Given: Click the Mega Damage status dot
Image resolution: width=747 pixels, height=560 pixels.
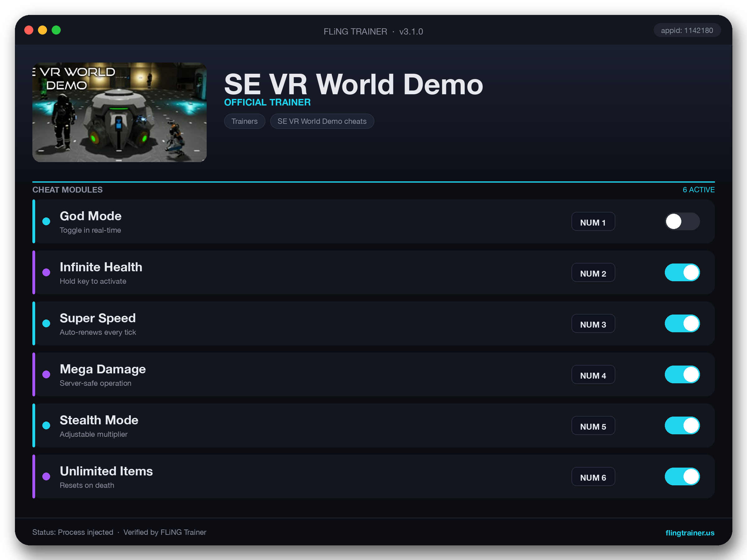Looking at the screenshot, I should [x=46, y=374].
